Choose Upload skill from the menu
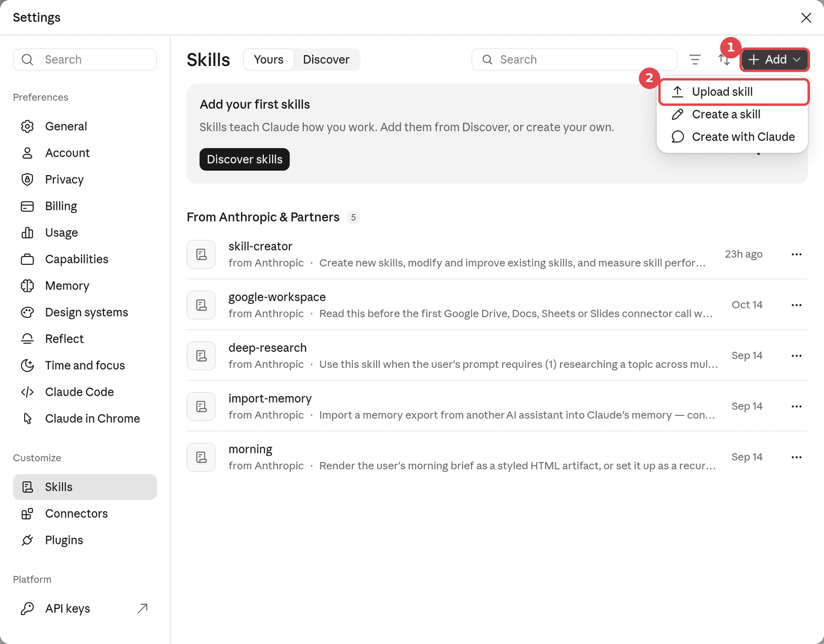 point(733,92)
